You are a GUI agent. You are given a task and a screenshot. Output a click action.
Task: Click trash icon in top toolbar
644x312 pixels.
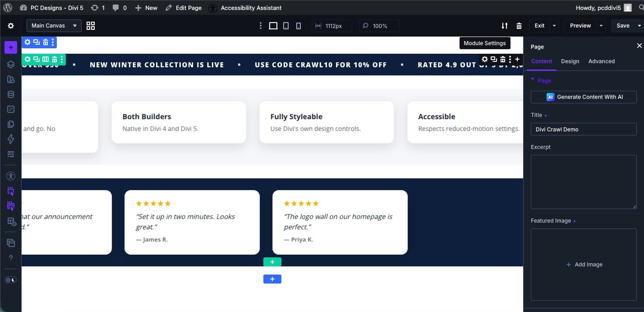coord(519,26)
